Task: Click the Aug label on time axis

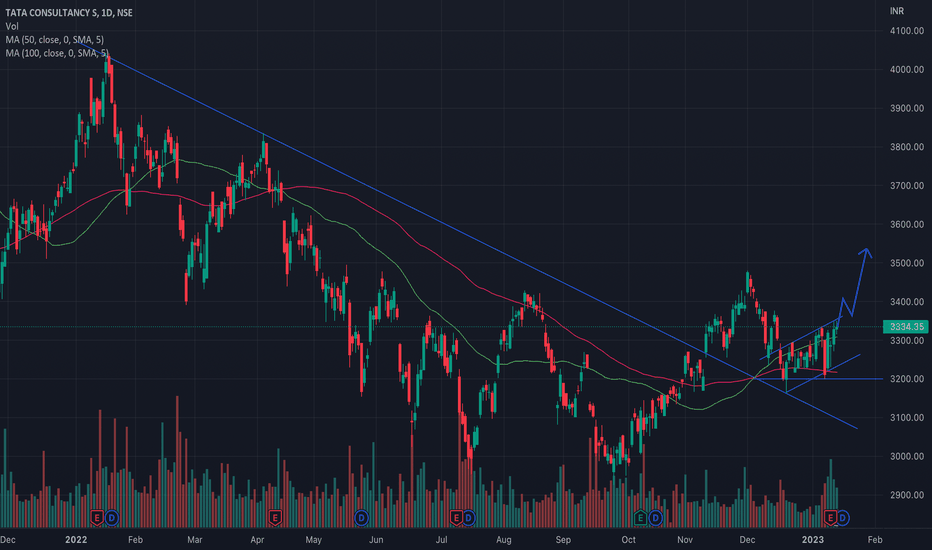Action: tap(503, 540)
